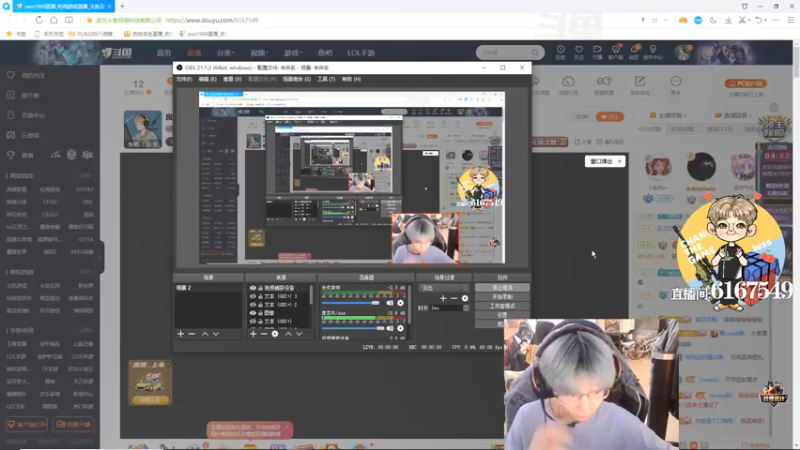Enable 工作室模式 in OBS controls
This screenshot has width=800, height=450.
tap(502, 306)
